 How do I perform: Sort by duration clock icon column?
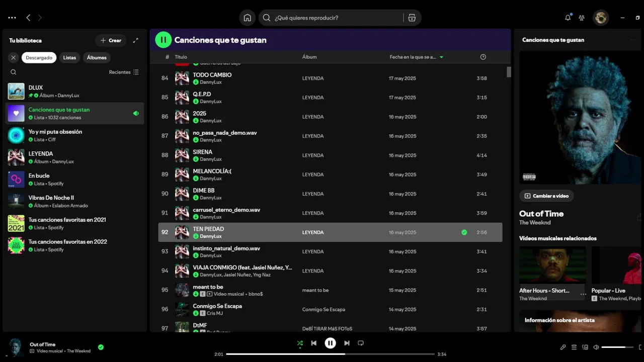[483, 57]
